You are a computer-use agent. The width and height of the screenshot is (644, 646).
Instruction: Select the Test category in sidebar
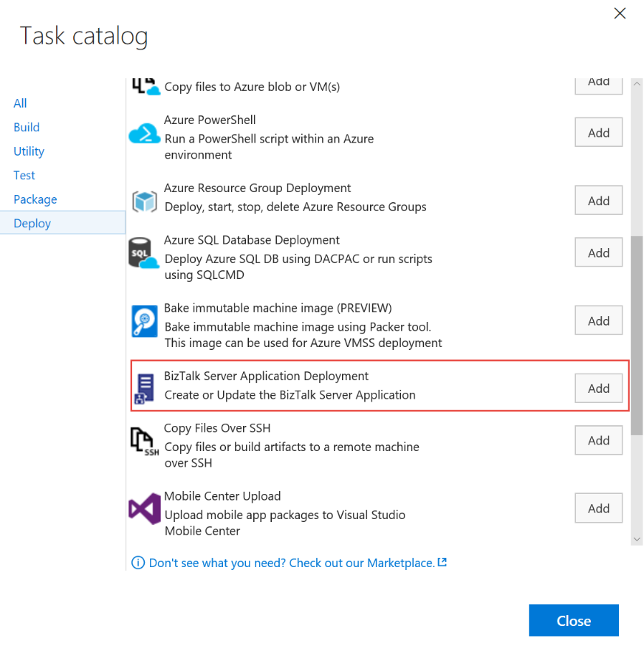24,175
